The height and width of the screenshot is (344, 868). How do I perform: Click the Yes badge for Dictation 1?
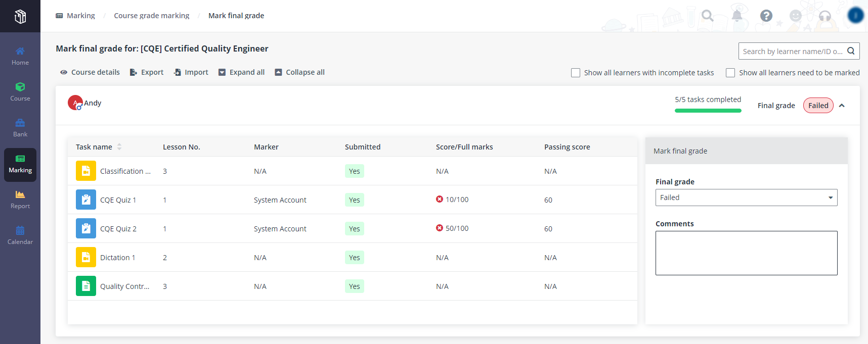pos(355,258)
